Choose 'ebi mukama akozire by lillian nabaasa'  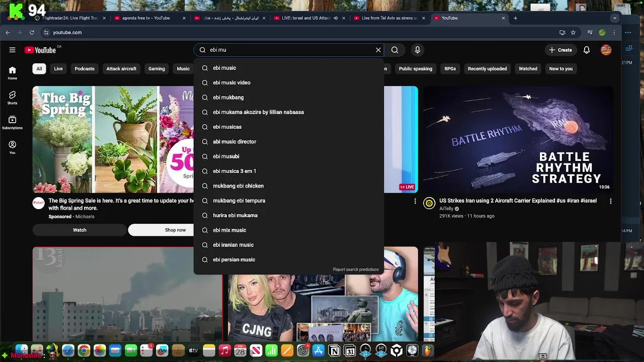tap(289, 112)
